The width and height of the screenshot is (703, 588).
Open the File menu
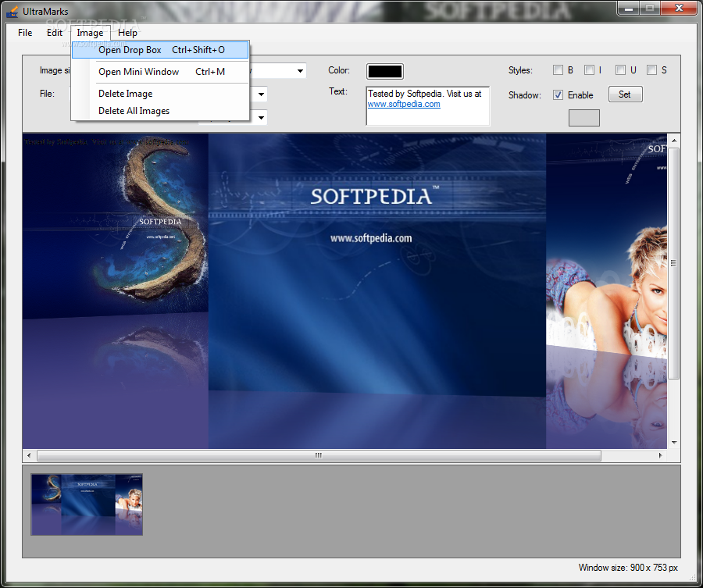point(25,33)
